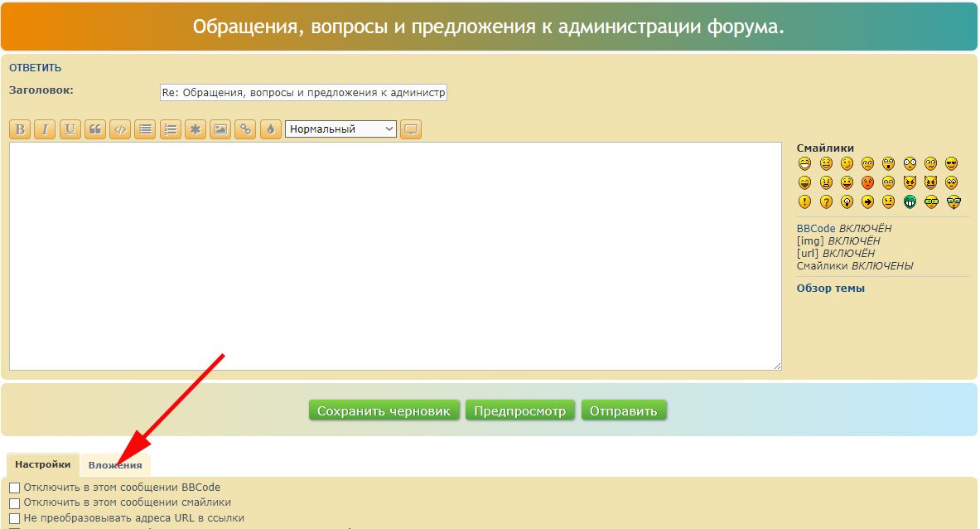Toggle bold text formatting button

(x=21, y=129)
